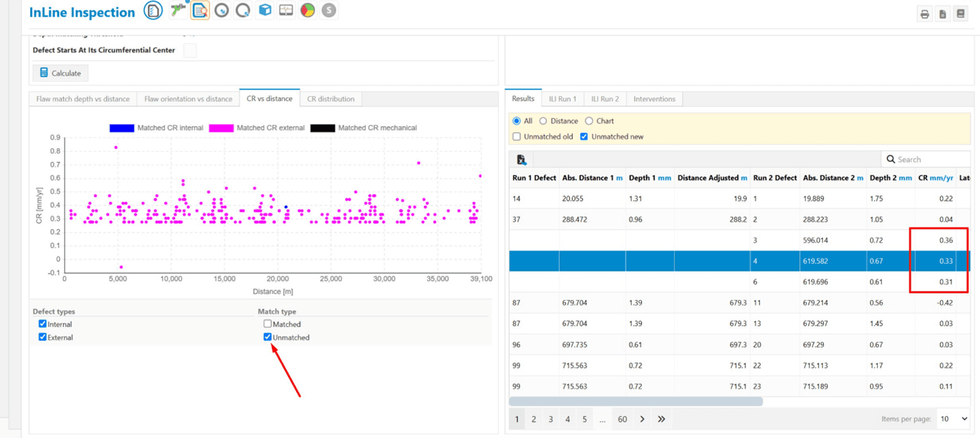This screenshot has height=438, width=980.
Task: Toggle Matched CR mechanical black legend swatch
Action: coord(323,128)
